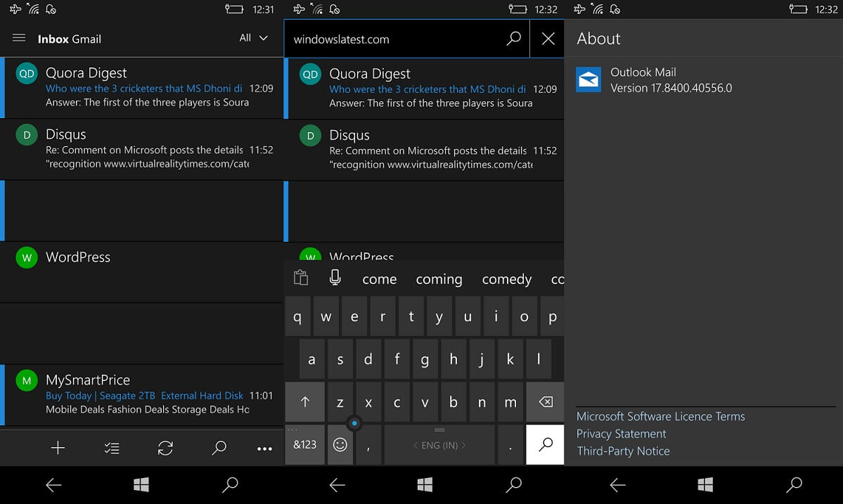Screen dimensions: 843x504
Task: Tap the Outlook Mail app icon
Action: pos(588,79)
